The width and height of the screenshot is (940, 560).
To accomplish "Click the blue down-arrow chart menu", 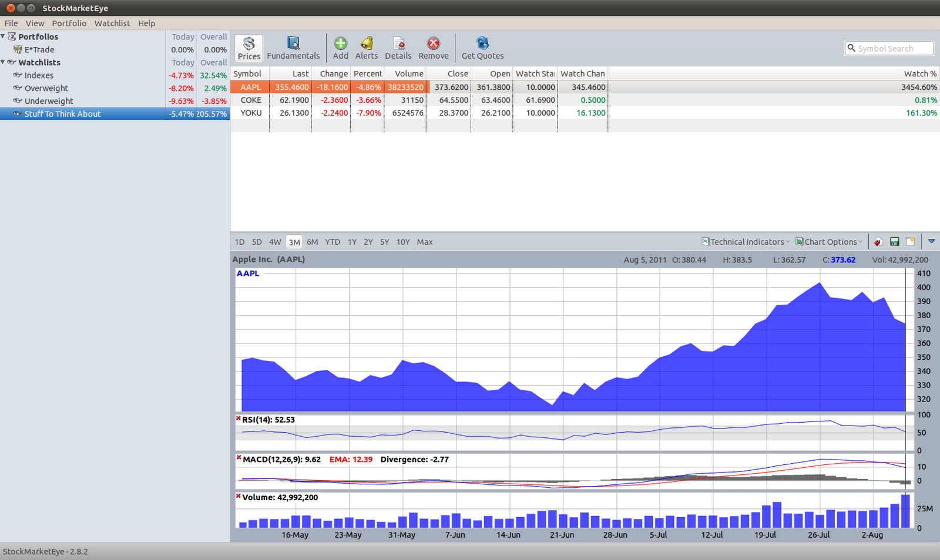I will [931, 241].
